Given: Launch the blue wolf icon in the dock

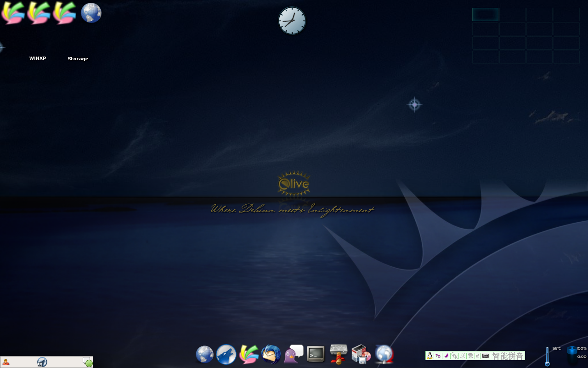Looking at the screenshot, I should [x=226, y=355].
